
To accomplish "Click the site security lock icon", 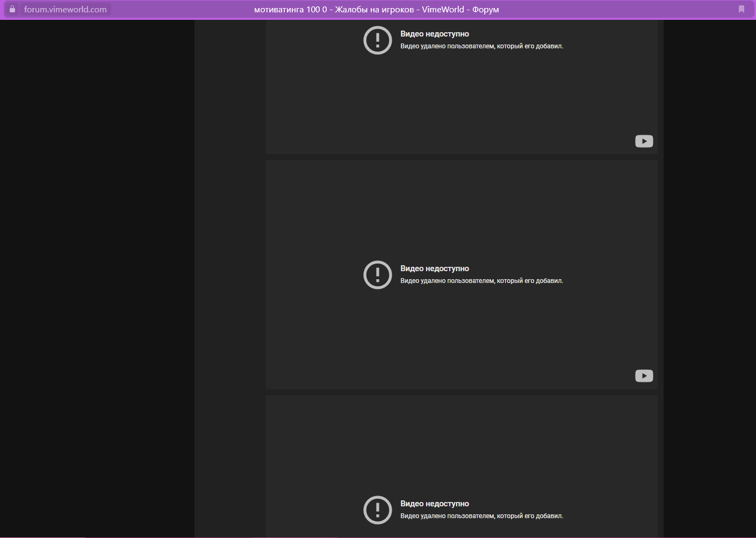I will point(12,9).
